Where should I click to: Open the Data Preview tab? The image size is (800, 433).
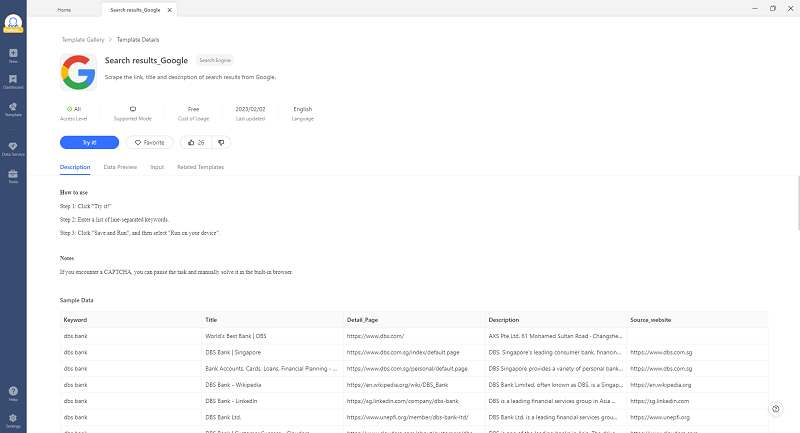(120, 167)
